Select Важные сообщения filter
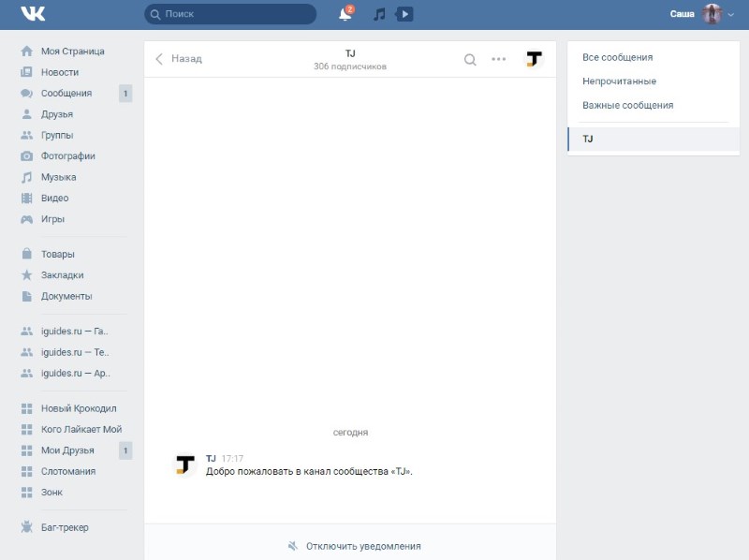 [627, 105]
